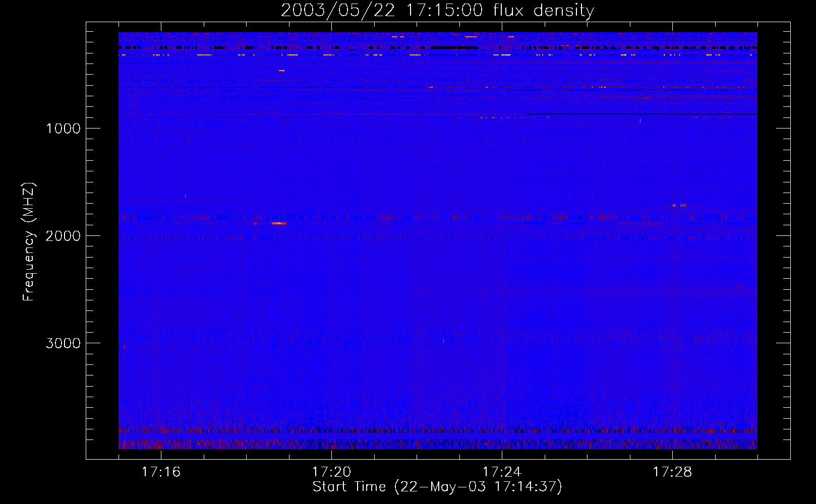
Task: Click the "17:20" time tick label
Action: tap(331, 472)
